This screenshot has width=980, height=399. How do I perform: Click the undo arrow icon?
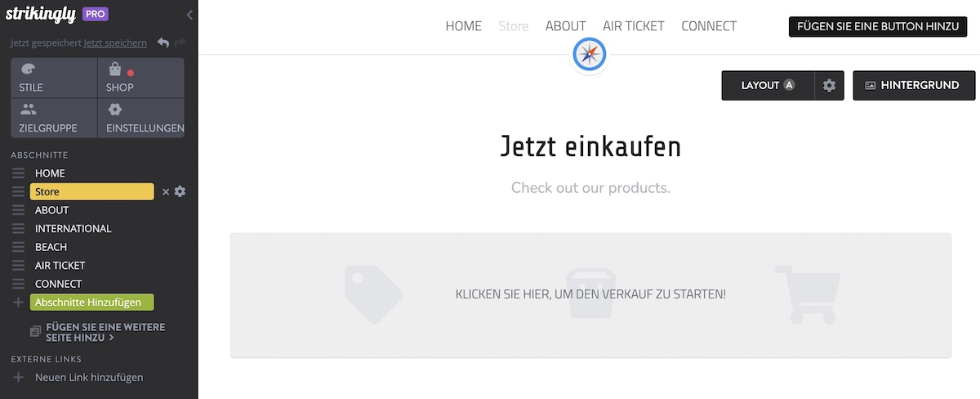[x=163, y=43]
